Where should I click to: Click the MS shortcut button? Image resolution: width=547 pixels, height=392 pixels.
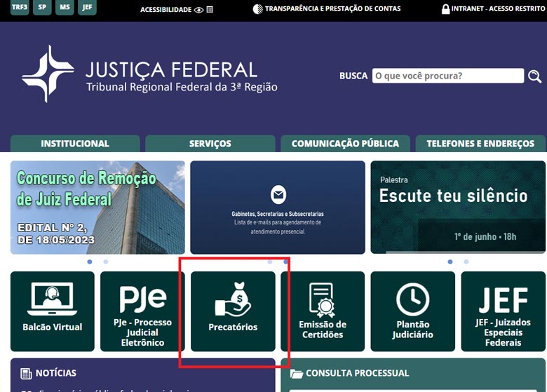click(x=65, y=7)
